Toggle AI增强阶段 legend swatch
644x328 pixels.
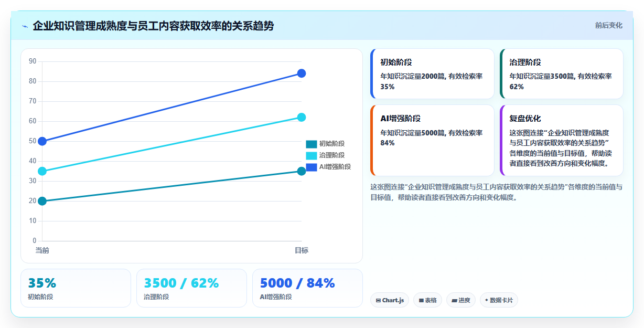pyautogui.click(x=312, y=167)
